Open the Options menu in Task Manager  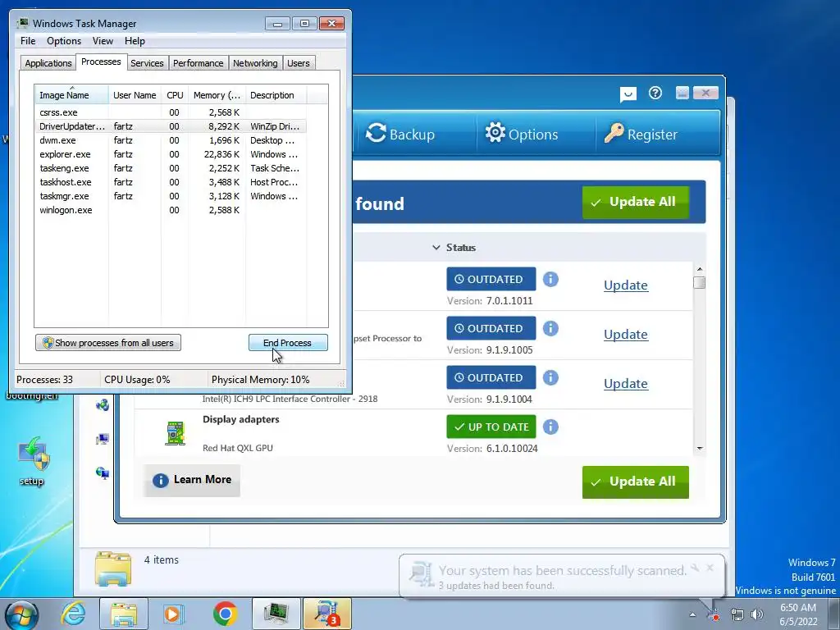pos(64,41)
